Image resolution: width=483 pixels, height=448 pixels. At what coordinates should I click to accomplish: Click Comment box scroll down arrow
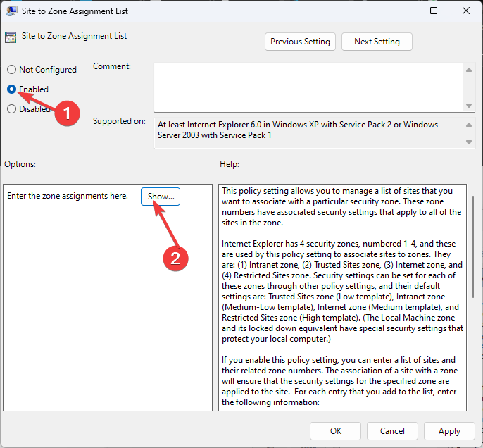469,106
